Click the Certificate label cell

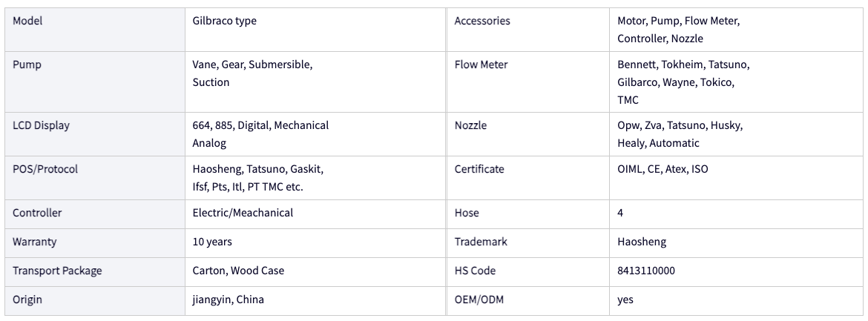[x=528, y=178]
